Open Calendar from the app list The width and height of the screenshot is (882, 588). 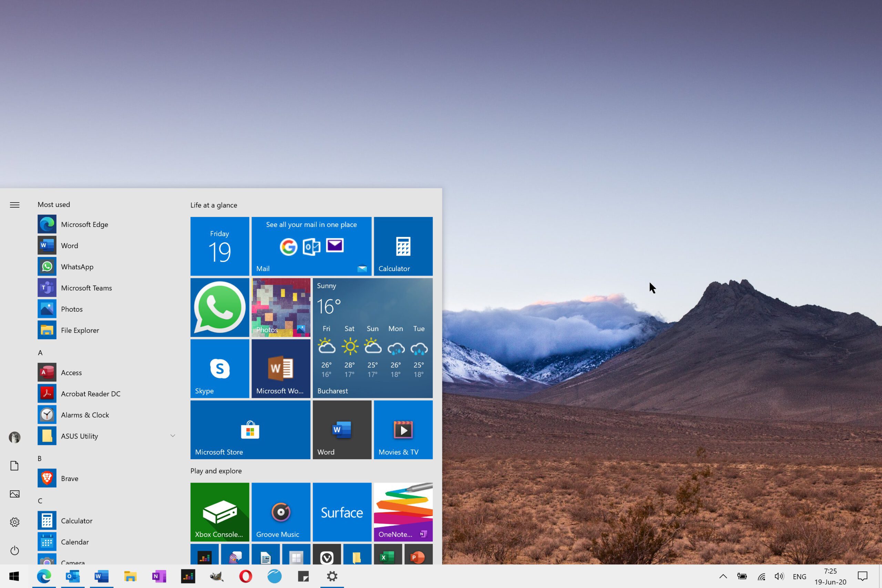[x=107, y=542]
